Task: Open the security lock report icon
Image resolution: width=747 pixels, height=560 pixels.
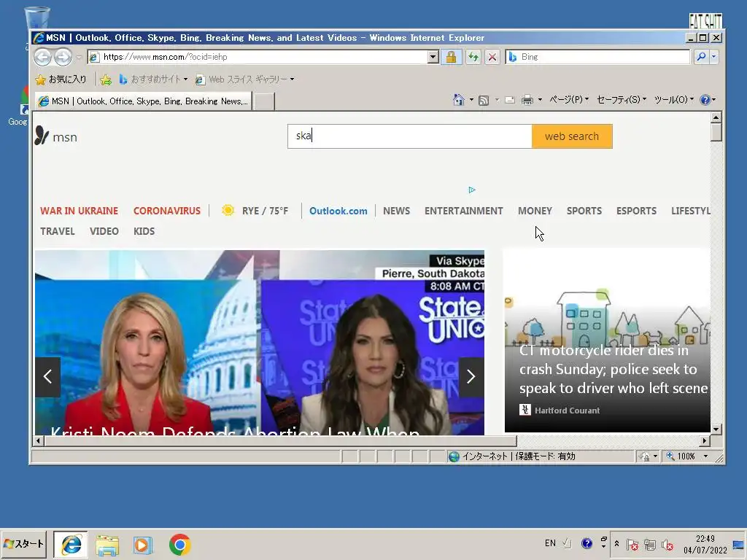Action: (x=451, y=57)
